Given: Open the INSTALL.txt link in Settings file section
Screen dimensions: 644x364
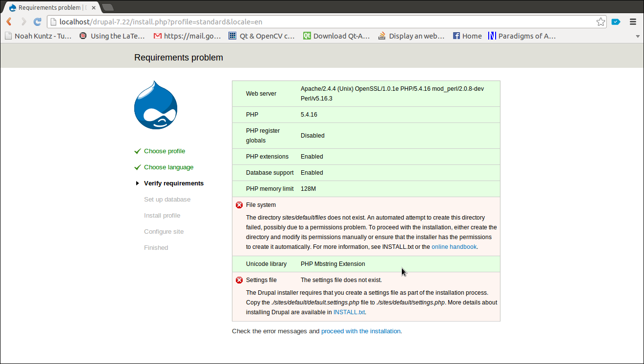Looking at the screenshot, I should (349, 312).
